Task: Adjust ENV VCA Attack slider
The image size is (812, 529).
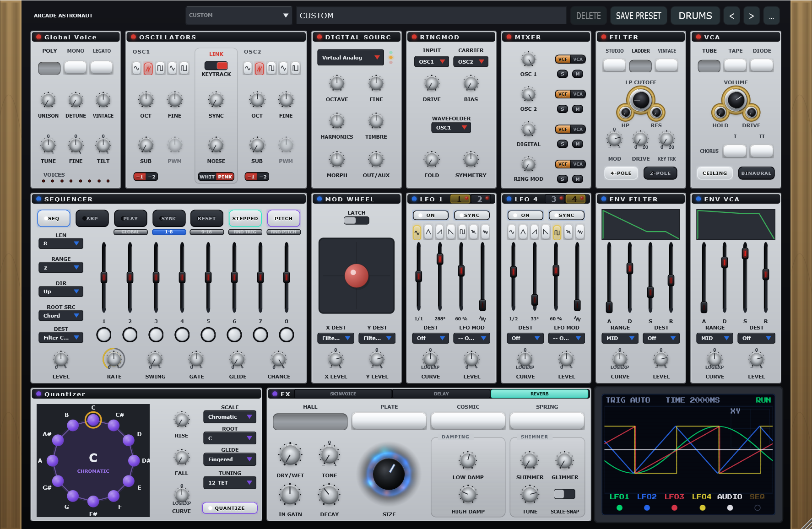Action: (704, 307)
